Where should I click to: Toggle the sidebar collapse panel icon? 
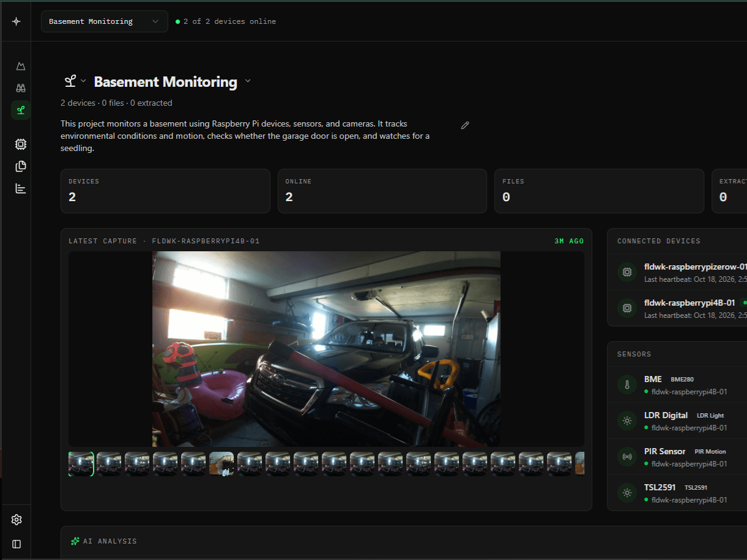pyautogui.click(x=17, y=544)
